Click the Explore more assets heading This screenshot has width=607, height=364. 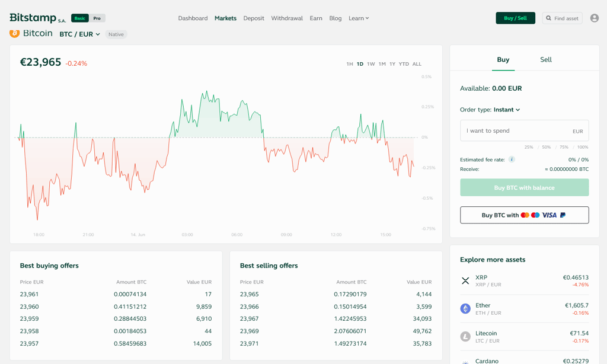[493, 260]
